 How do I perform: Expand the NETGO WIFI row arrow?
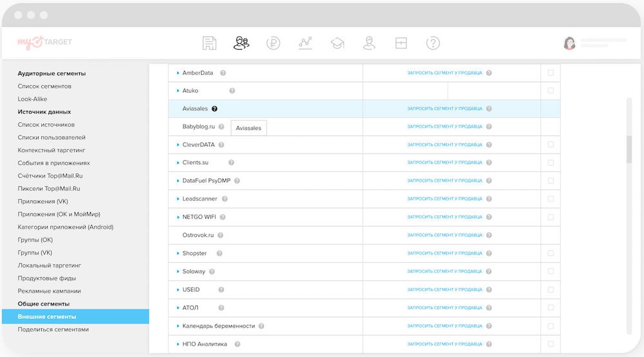(x=178, y=217)
